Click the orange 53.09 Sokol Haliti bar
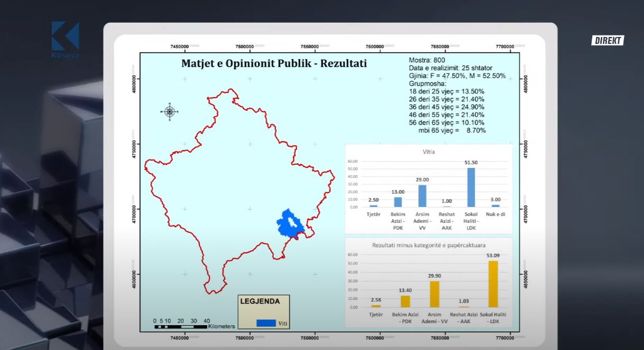This screenshot has height=350, width=644. click(x=493, y=284)
